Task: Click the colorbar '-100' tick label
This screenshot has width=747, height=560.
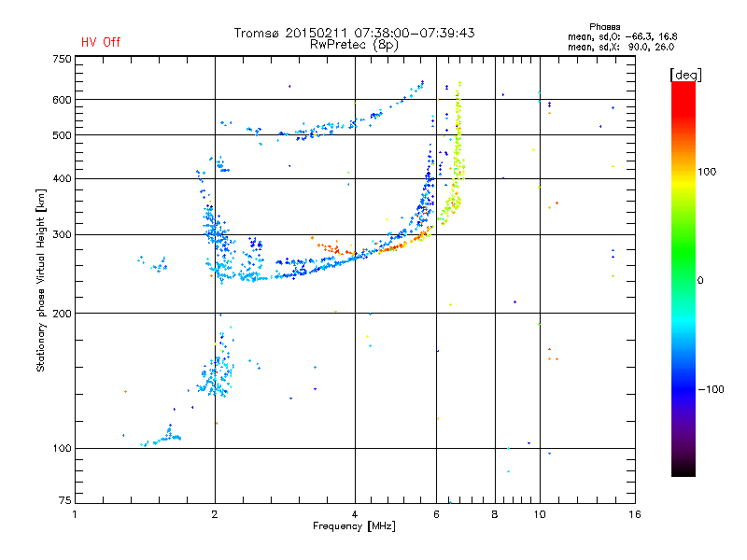Action: click(x=711, y=389)
